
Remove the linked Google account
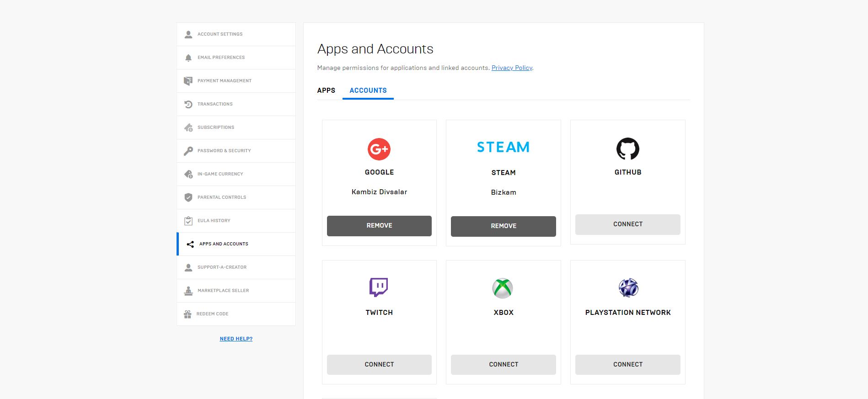tap(379, 226)
